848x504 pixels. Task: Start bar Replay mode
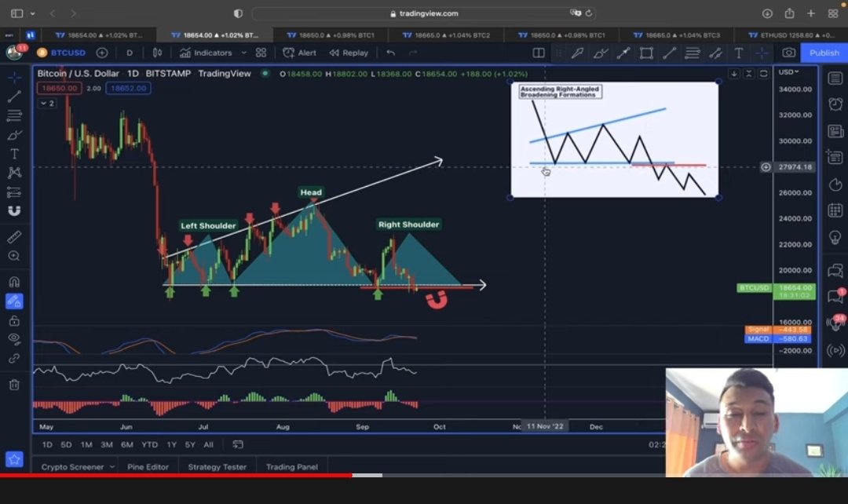click(x=349, y=53)
